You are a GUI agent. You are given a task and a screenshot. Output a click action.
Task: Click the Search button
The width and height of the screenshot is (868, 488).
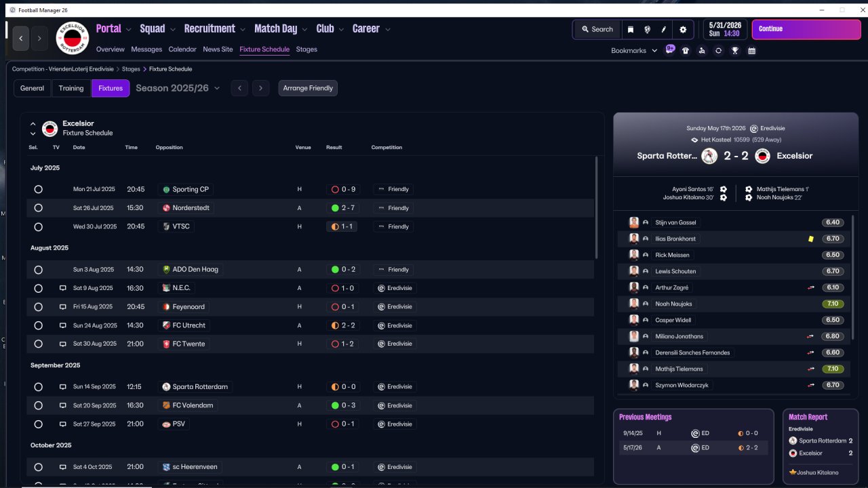[x=597, y=29]
